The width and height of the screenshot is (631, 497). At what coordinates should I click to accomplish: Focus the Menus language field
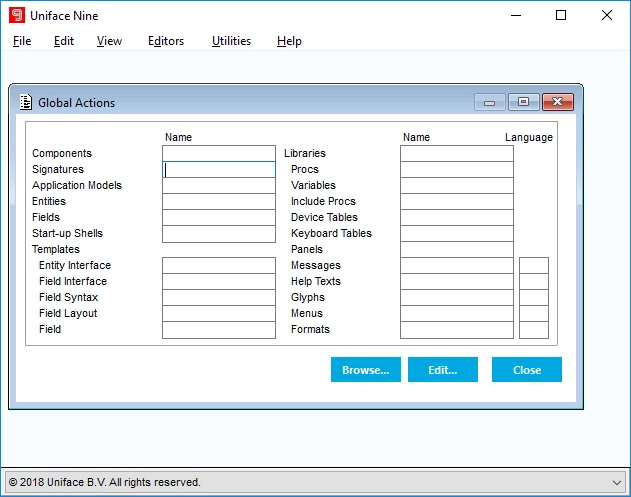coord(534,313)
